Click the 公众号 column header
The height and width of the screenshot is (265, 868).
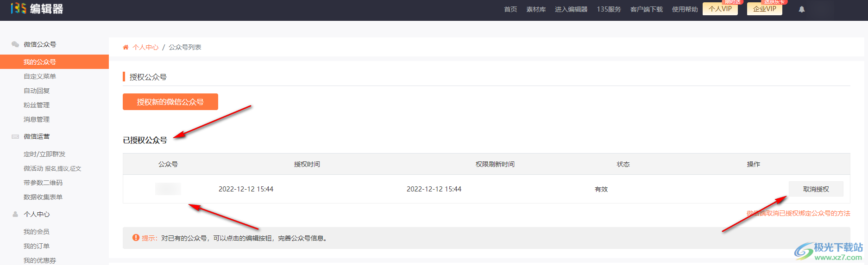(x=168, y=164)
